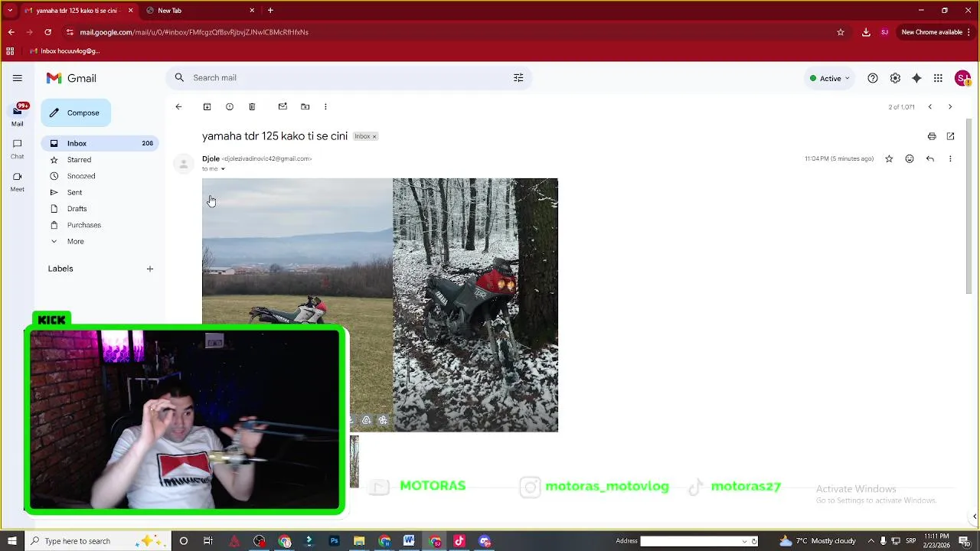Go to the older email with right chevron
Image resolution: width=980 pixels, height=551 pixels.
point(950,106)
